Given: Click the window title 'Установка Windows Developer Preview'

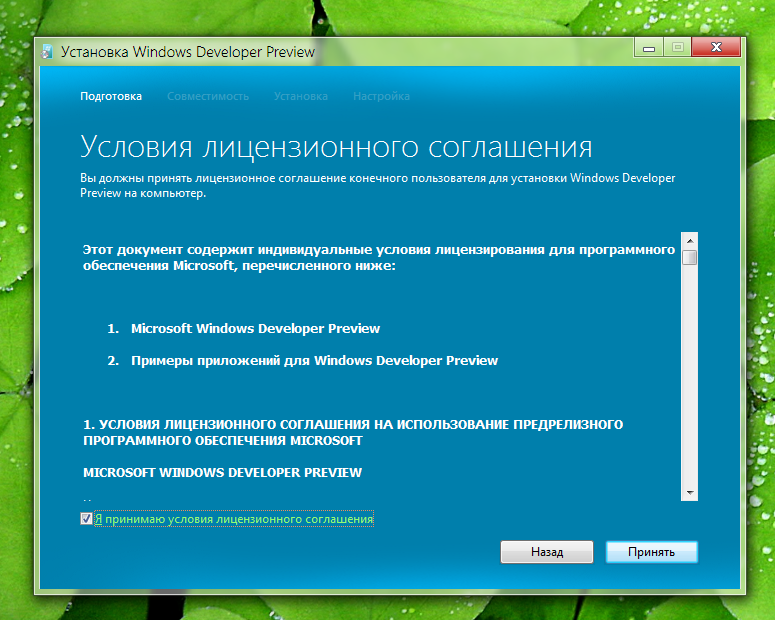Looking at the screenshot, I should point(188,52).
